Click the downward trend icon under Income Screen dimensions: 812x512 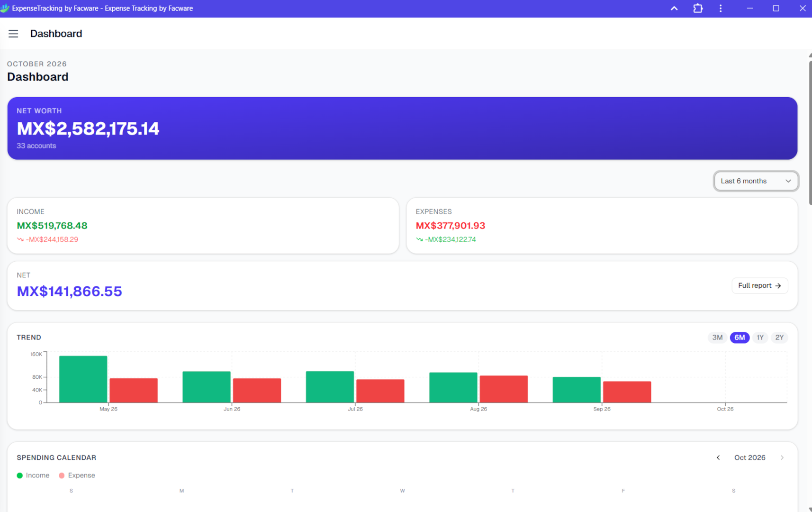pyautogui.click(x=20, y=239)
